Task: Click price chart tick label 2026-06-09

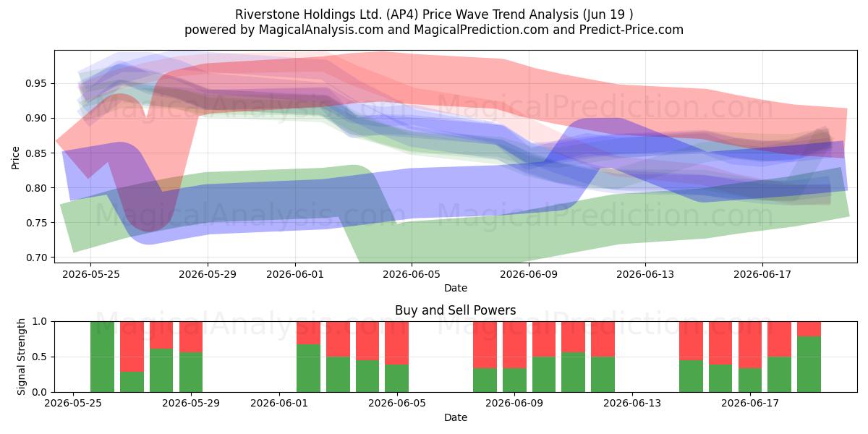Action: (529, 274)
